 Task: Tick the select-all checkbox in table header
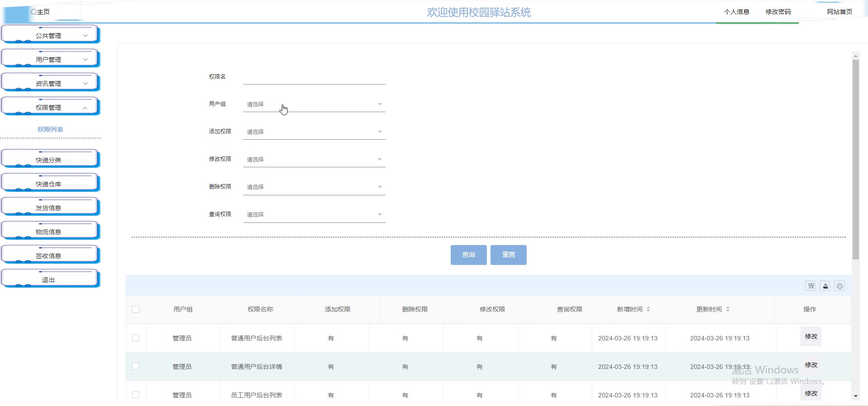pyautogui.click(x=136, y=309)
